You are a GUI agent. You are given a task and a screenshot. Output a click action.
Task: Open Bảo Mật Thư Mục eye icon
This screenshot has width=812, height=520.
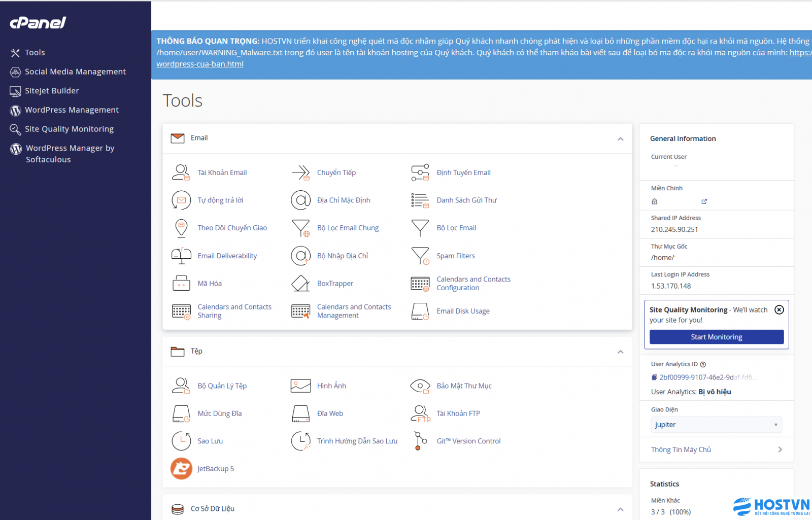[x=420, y=386]
